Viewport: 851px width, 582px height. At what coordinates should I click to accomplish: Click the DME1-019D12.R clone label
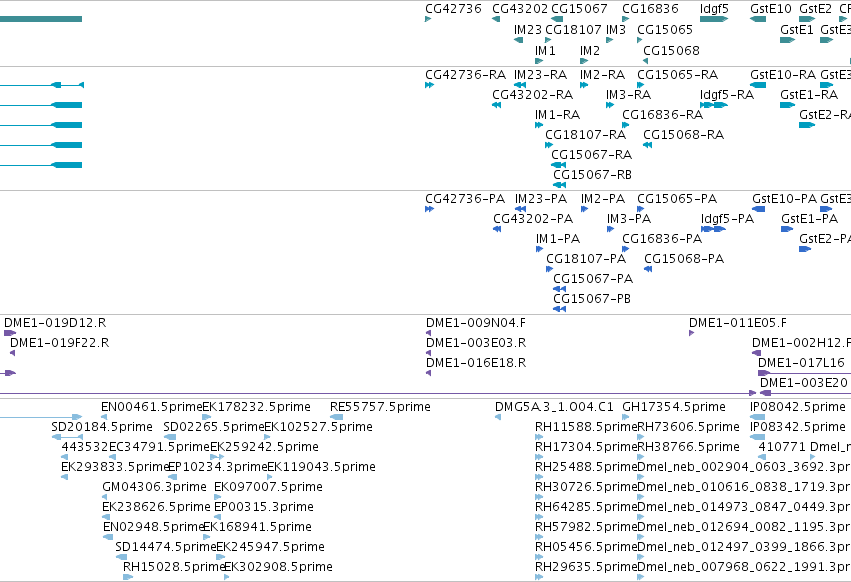pos(55,324)
